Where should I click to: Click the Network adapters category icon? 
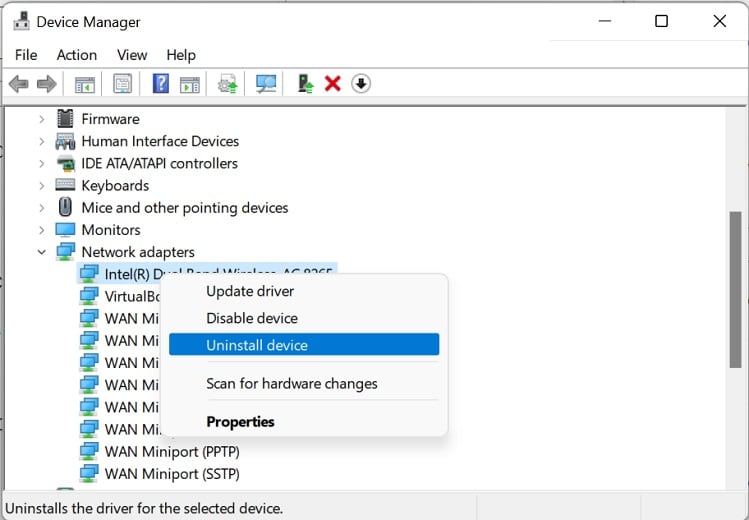[65, 252]
